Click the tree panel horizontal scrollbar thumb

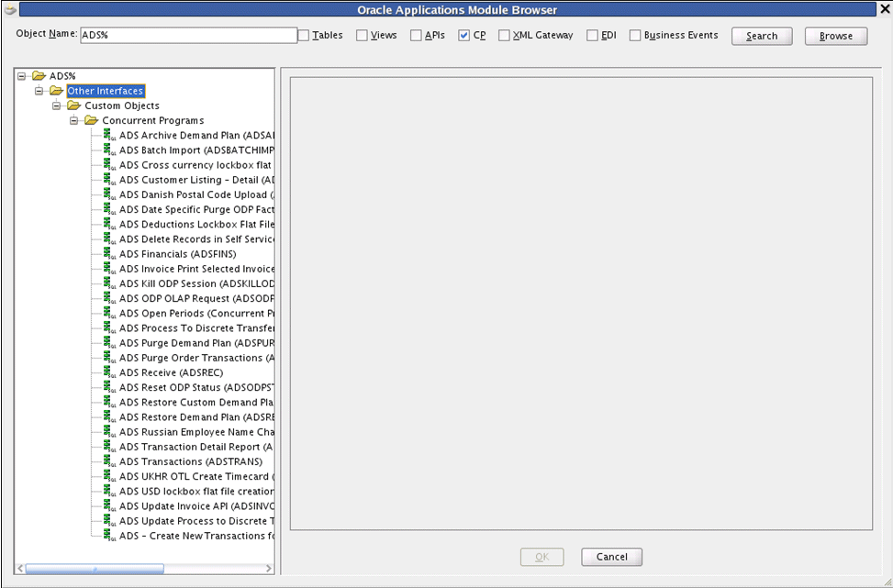95,569
